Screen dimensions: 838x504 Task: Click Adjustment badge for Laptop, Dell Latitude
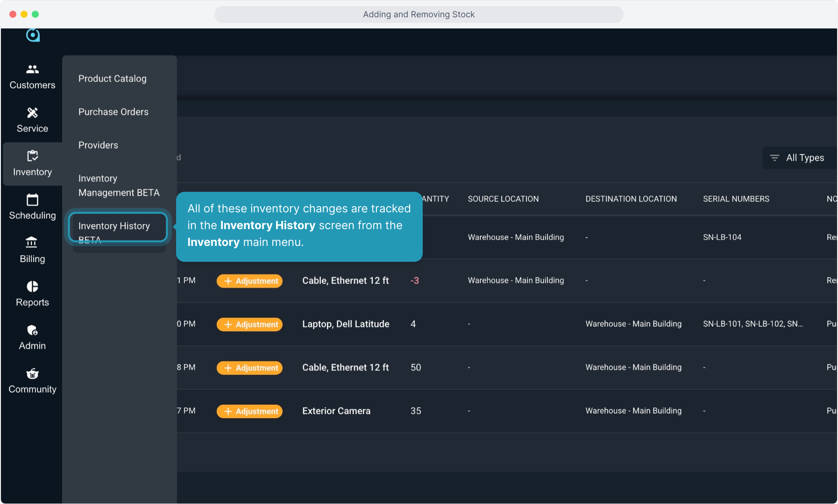[249, 324]
